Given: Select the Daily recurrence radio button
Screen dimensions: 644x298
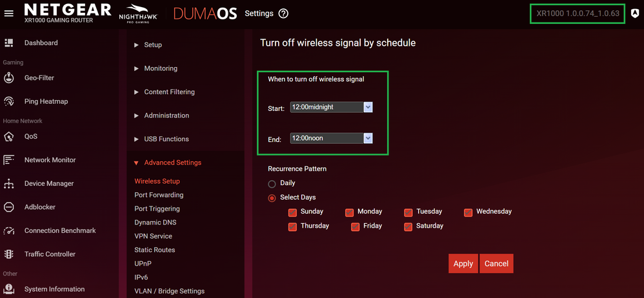Looking at the screenshot, I should click(x=272, y=184).
